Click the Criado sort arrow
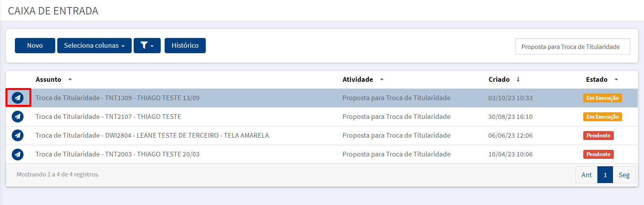This screenshot has height=205, width=644. coord(518,79)
